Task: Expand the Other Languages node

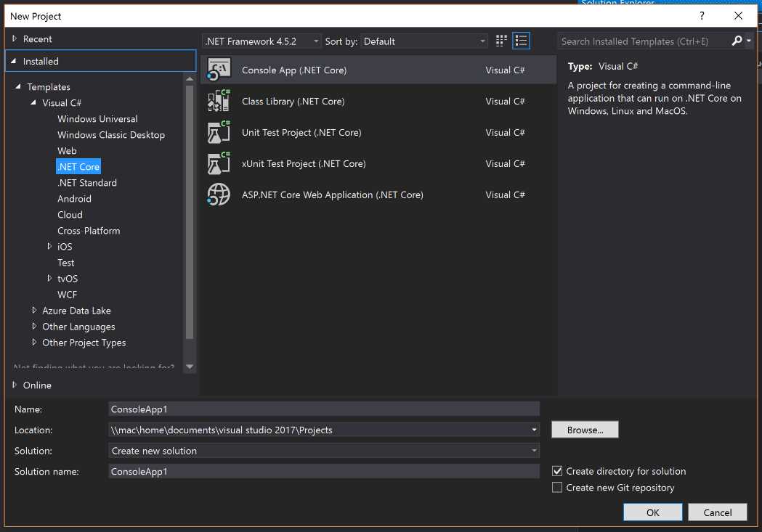Action: pyautogui.click(x=34, y=327)
